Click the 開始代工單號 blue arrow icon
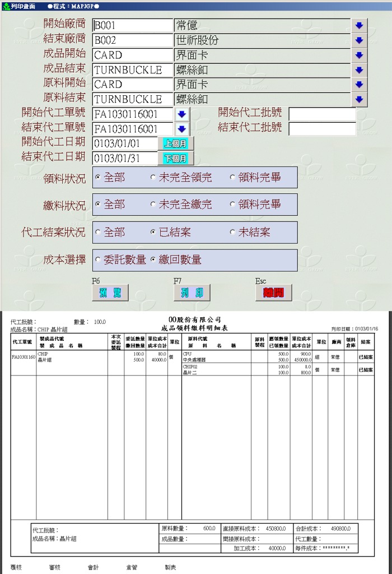Viewport: 392px width, 574px height. [x=181, y=114]
